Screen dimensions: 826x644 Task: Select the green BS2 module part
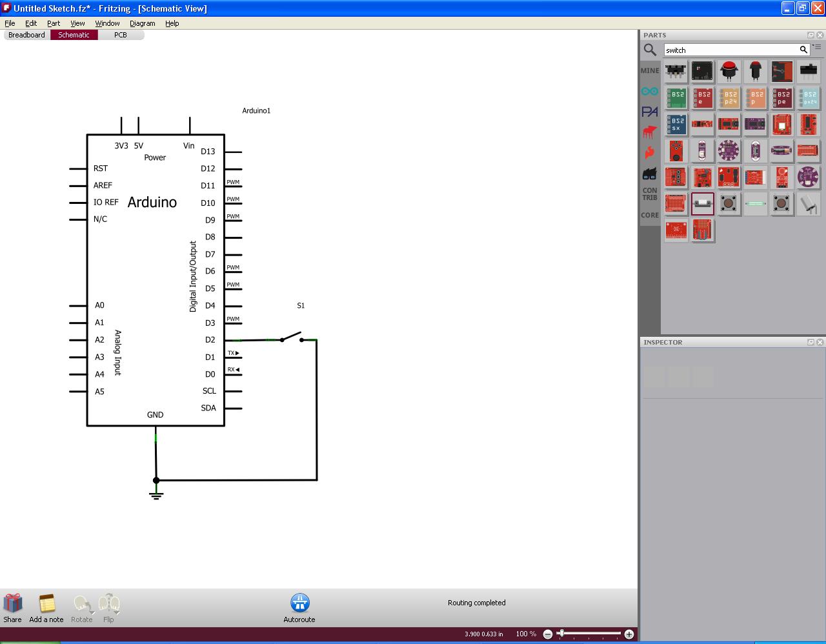click(x=676, y=97)
